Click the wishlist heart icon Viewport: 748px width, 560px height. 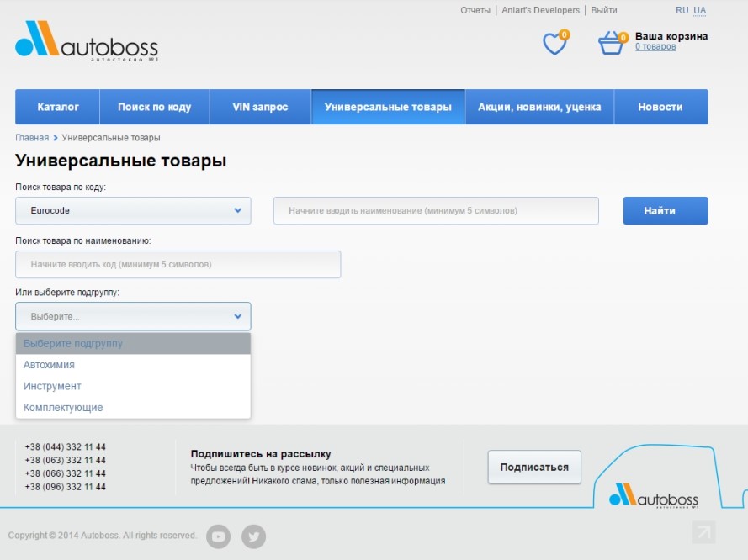(x=554, y=43)
